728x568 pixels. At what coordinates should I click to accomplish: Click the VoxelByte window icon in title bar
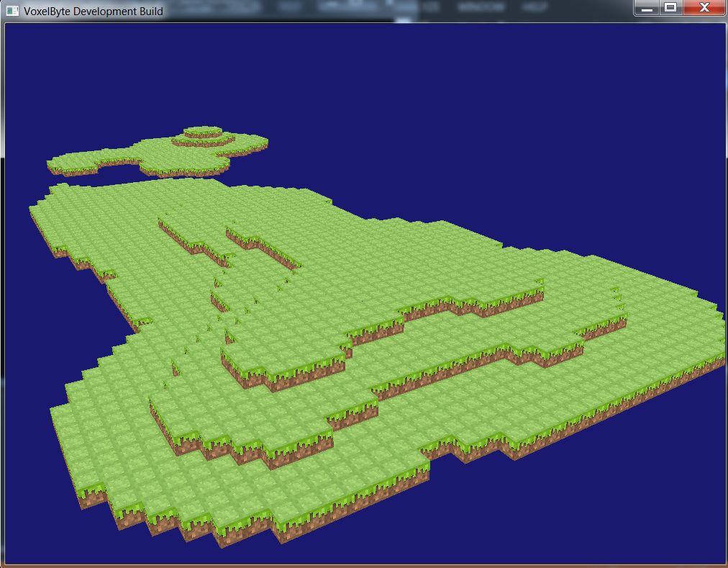point(12,11)
